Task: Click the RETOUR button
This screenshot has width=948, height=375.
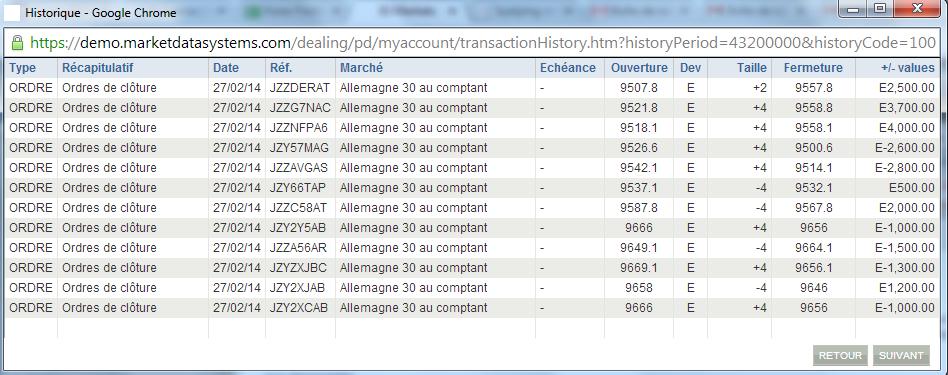Action: [x=840, y=356]
